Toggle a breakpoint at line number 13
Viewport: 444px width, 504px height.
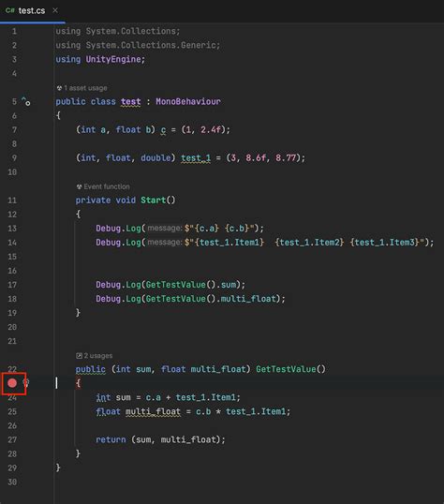[12, 229]
